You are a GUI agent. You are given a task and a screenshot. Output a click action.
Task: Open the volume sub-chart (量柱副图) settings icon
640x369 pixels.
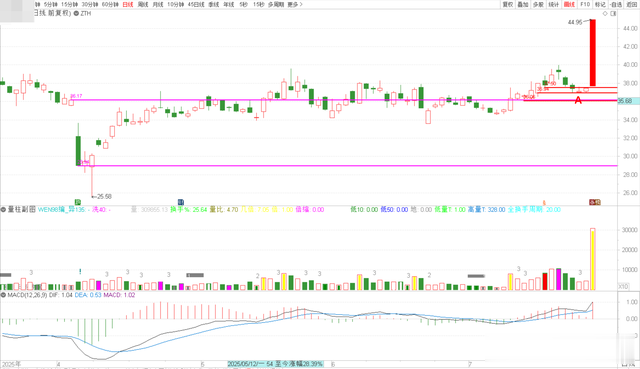pos(3,209)
